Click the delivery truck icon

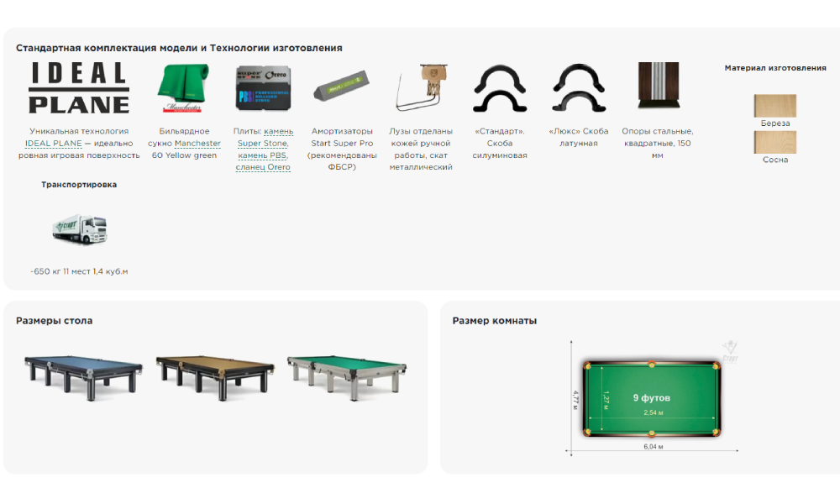click(x=79, y=228)
